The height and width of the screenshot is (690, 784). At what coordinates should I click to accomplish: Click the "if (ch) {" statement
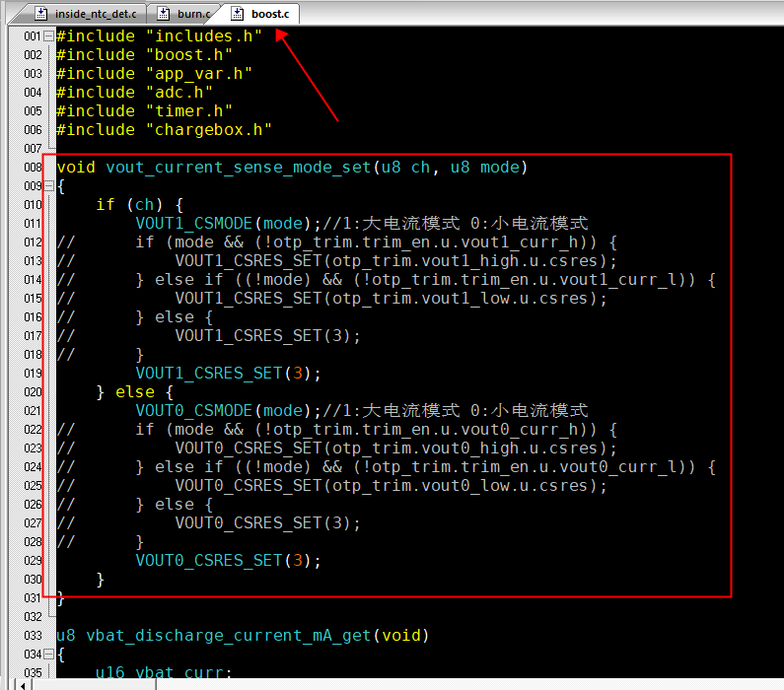(x=140, y=205)
